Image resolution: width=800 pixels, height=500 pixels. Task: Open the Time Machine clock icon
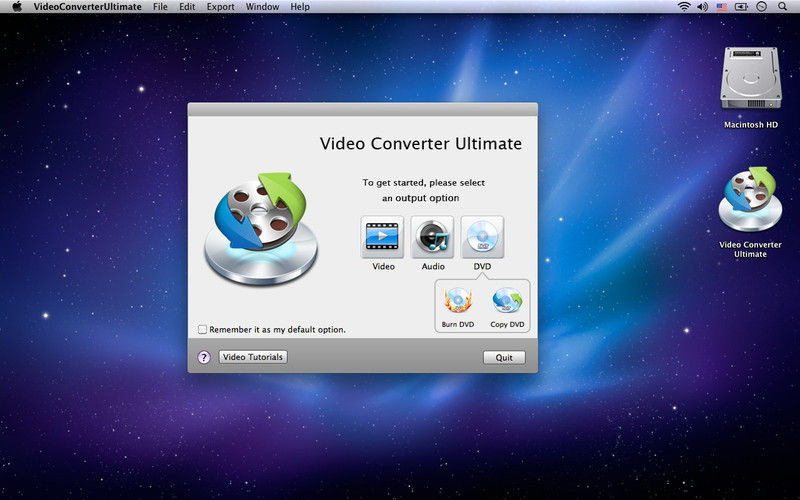(x=761, y=7)
